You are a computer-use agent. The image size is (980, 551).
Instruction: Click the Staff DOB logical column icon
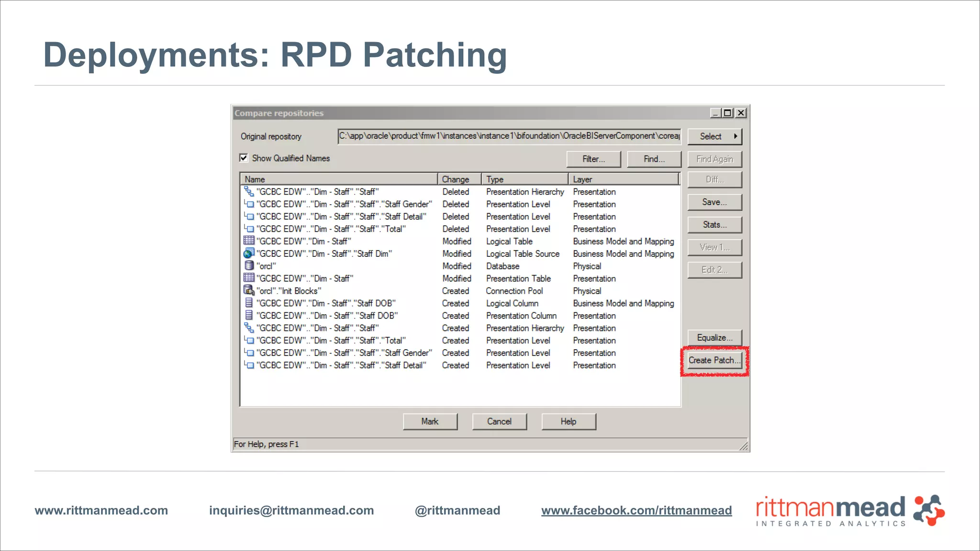pos(249,303)
